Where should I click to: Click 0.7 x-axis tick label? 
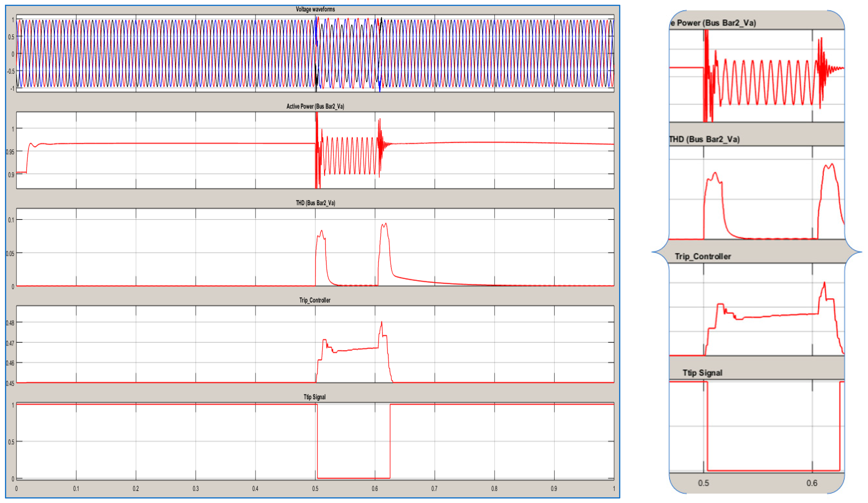[434, 489]
